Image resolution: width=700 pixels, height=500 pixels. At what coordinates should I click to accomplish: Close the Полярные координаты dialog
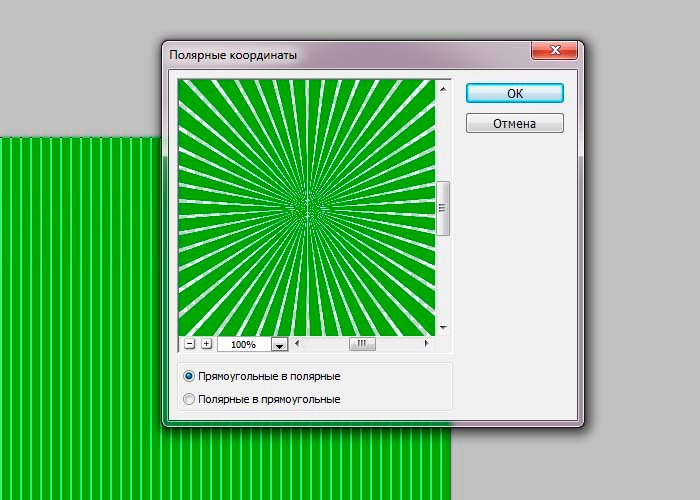point(551,53)
